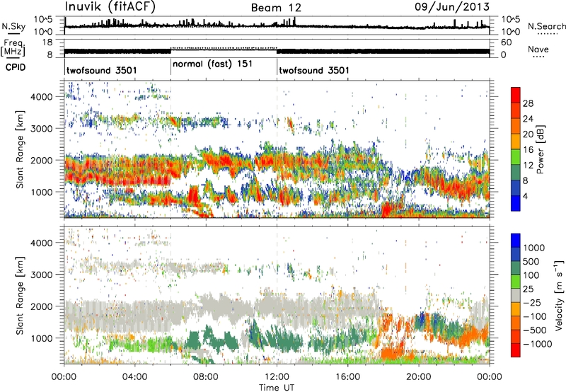566x392 pixels.
Task: Click the sky noise line plot
Action: click(277, 25)
